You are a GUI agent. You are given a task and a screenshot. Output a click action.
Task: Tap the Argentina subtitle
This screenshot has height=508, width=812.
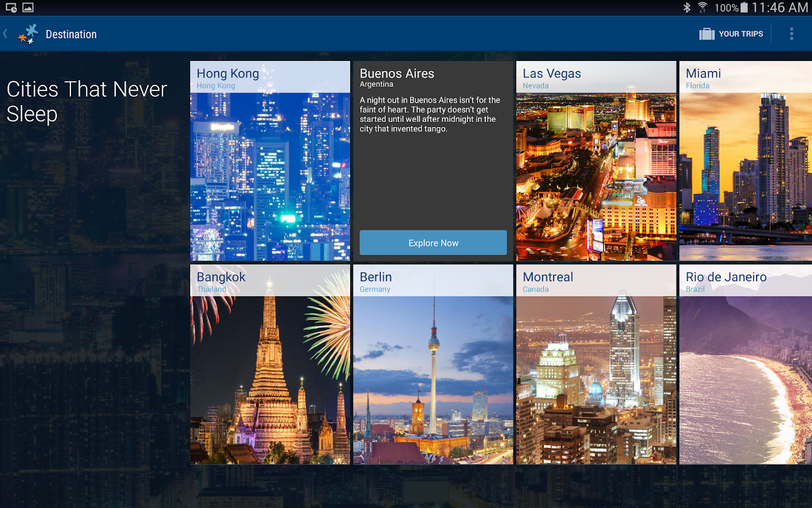tap(377, 85)
